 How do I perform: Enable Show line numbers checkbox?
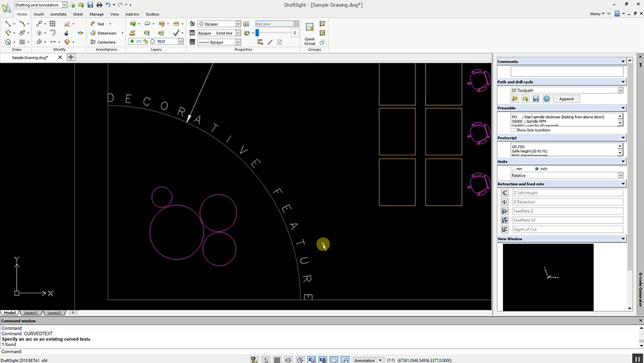513,130
